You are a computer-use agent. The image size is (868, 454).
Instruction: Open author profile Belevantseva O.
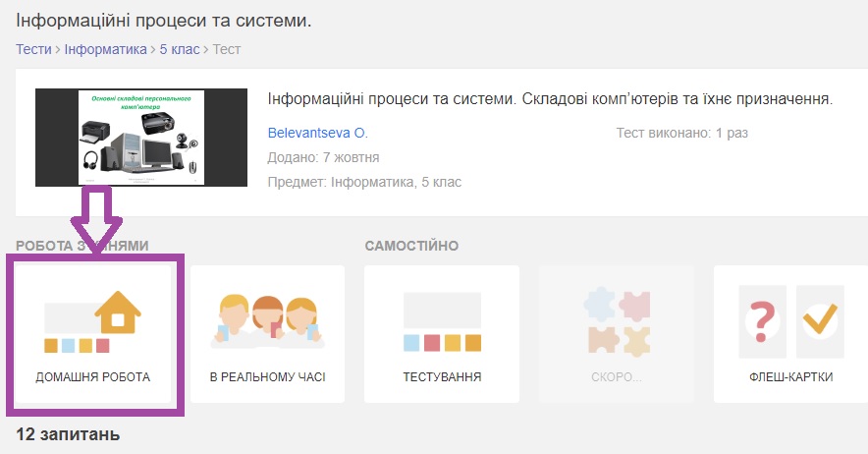click(317, 132)
